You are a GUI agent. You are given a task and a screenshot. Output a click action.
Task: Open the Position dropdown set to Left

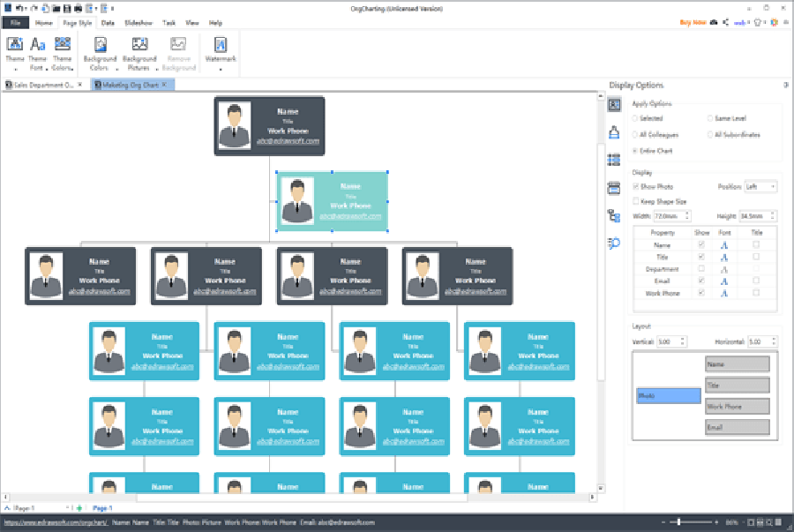[x=760, y=187]
